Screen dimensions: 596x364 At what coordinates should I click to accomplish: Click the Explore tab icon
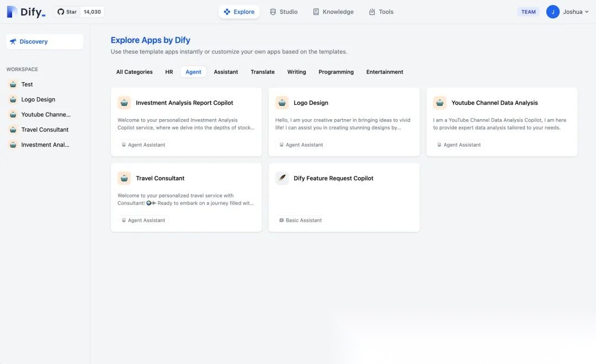pos(227,12)
